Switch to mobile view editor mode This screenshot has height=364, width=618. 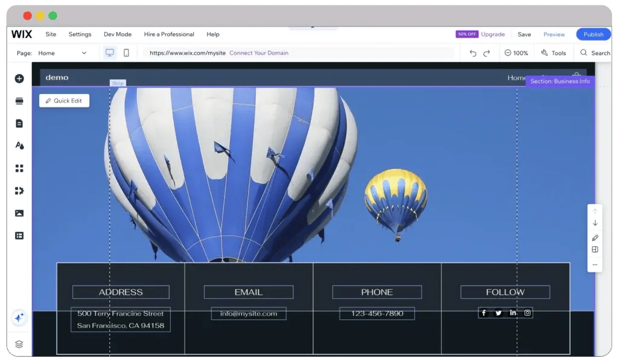coord(126,53)
